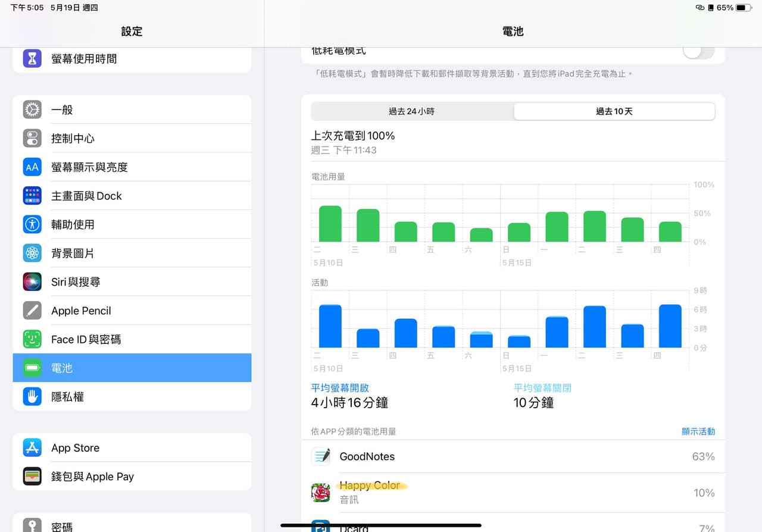Open Siri 與搜尋 settings row
The height and width of the screenshot is (532, 762).
(132, 281)
